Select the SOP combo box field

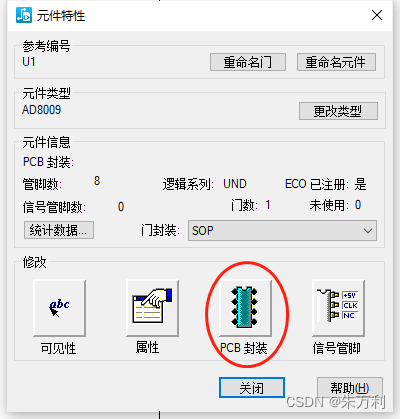pos(282,230)
